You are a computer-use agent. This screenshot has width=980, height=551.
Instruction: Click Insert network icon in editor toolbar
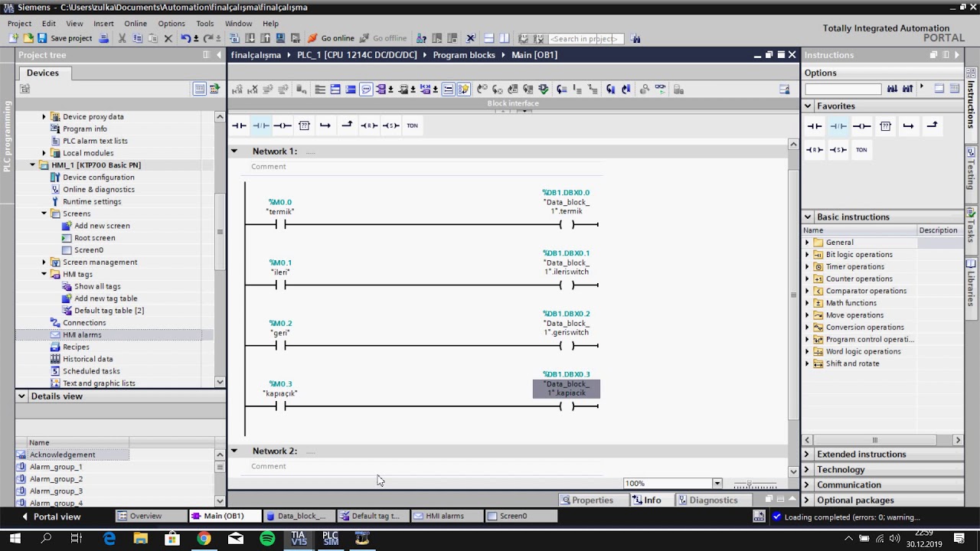tap(237, 90)
